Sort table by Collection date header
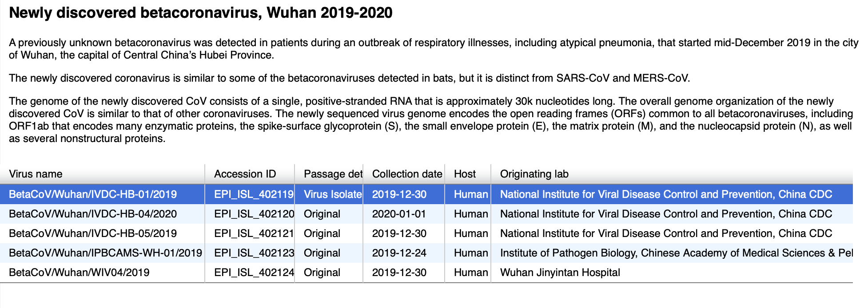This screenshot has height=308, width=868. point(406,174)
